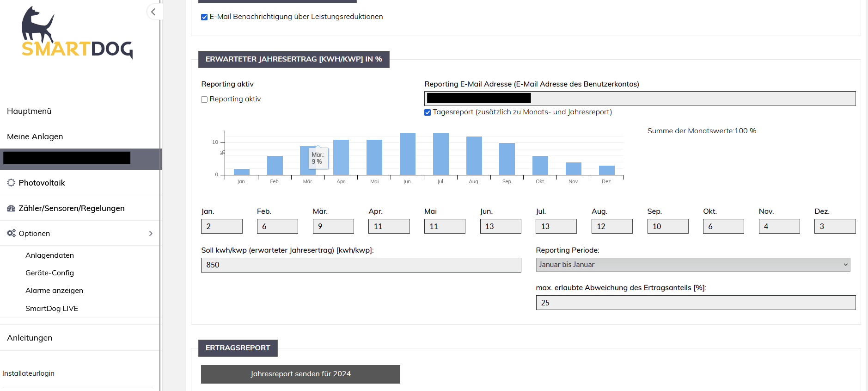Enable the Reporting aktiv checkbox
Image resolution: width=868 pixels, height=391 pixels.
click(204, 99)
